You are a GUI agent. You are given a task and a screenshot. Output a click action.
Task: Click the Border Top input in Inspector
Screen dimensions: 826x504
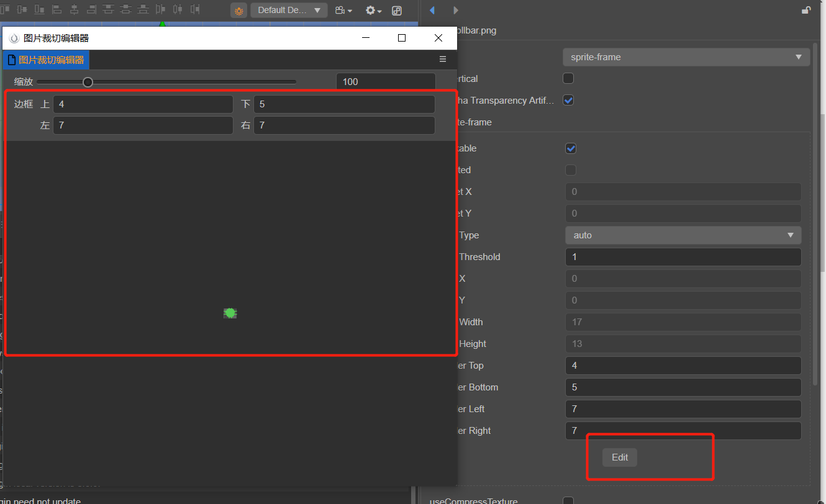tap(683, 366)
